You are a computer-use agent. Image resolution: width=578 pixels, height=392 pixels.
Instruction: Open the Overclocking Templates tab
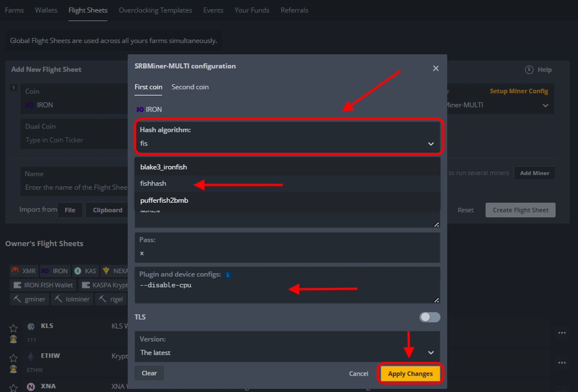[x=155, y=10]
